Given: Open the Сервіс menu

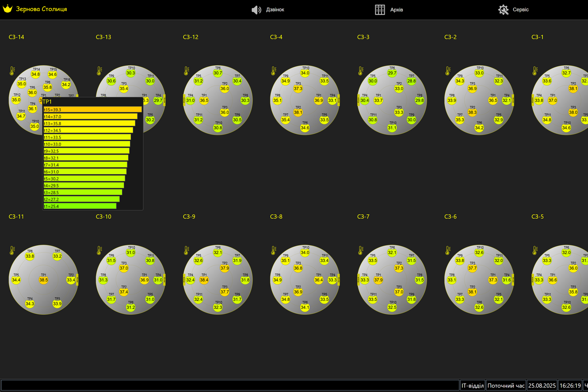Looking at the screenshot, I should click(x=513, y=10).
